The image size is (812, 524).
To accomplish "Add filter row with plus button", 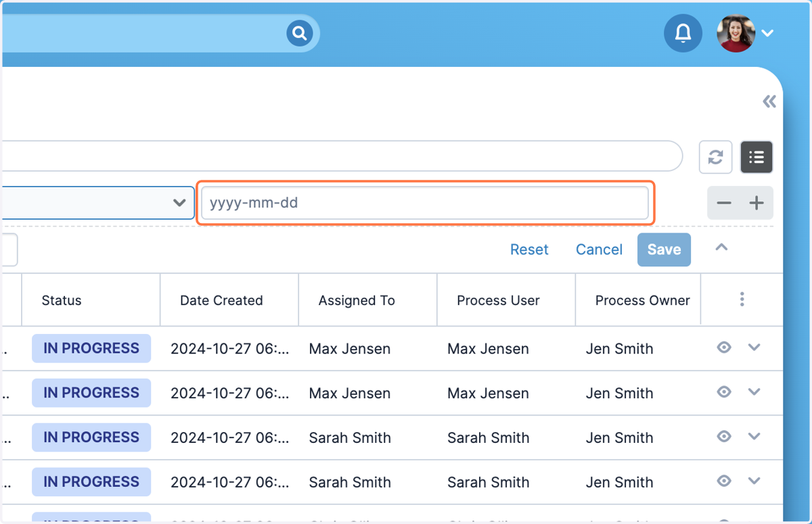I will tap(757, 203).
